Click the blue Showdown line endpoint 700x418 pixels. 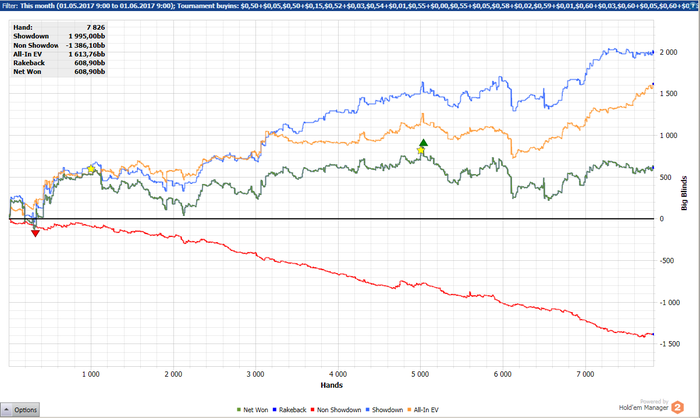(653, 53)
